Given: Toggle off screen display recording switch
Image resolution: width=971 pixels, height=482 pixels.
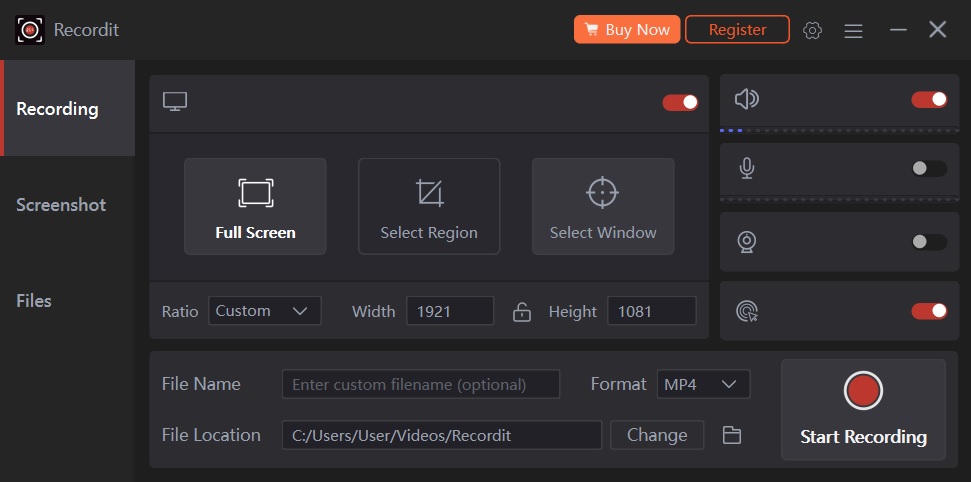Looking at the screenshot, I should pos(680,102).
